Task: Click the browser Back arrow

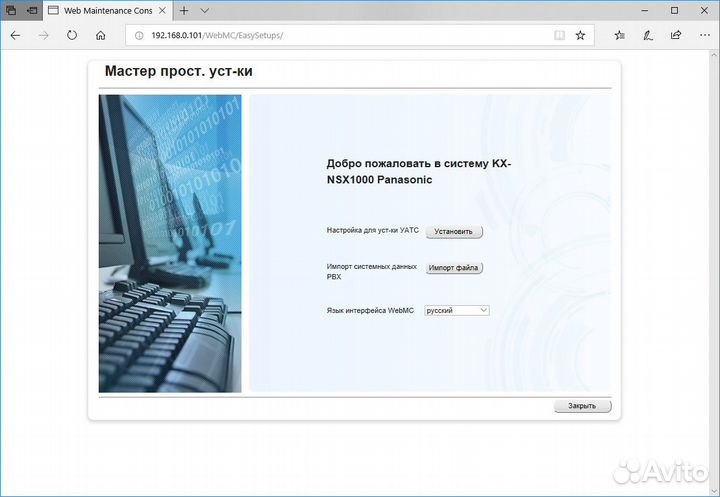Action: [x=15, y=35]
